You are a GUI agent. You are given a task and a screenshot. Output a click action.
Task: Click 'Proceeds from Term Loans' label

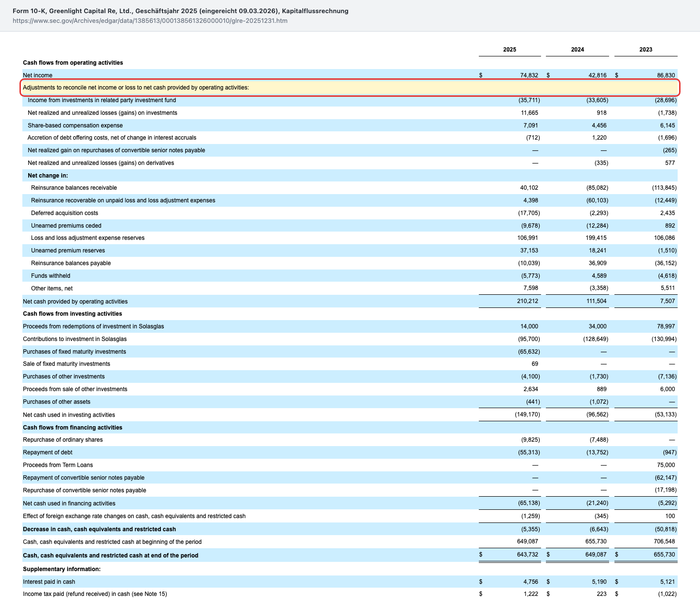click(58, 465)
